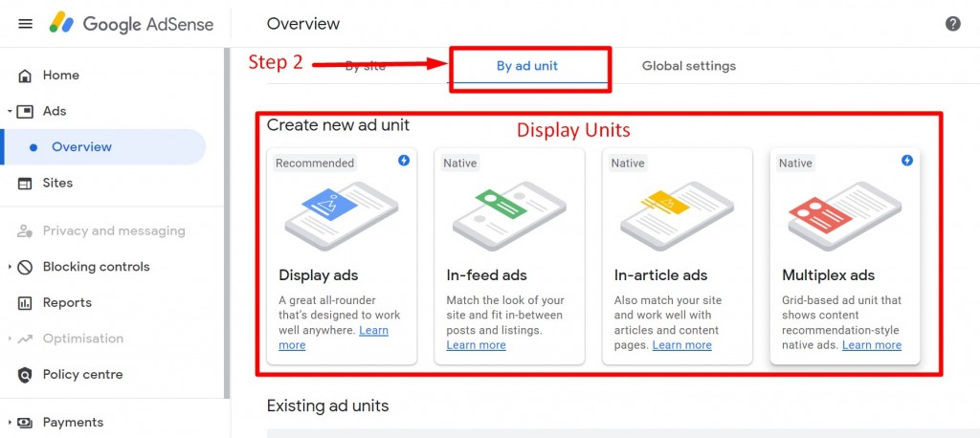Screen dimensions: 980x438
Task: Click the Reports chart icon
Action: point(25,303)
